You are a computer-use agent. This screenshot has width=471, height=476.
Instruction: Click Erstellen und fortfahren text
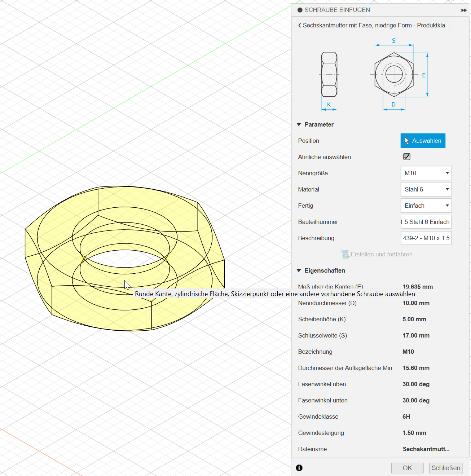(x=382, y=254)
